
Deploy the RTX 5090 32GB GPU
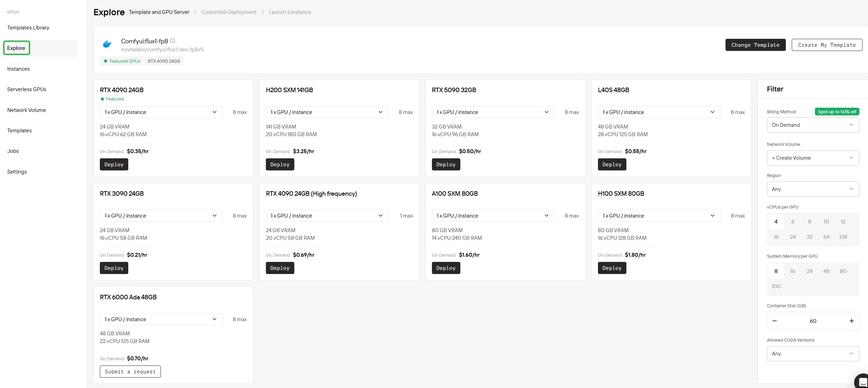tap(446, 165)
